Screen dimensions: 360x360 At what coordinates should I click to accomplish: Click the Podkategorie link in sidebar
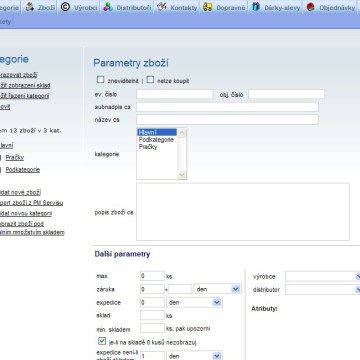click(23, 169)
